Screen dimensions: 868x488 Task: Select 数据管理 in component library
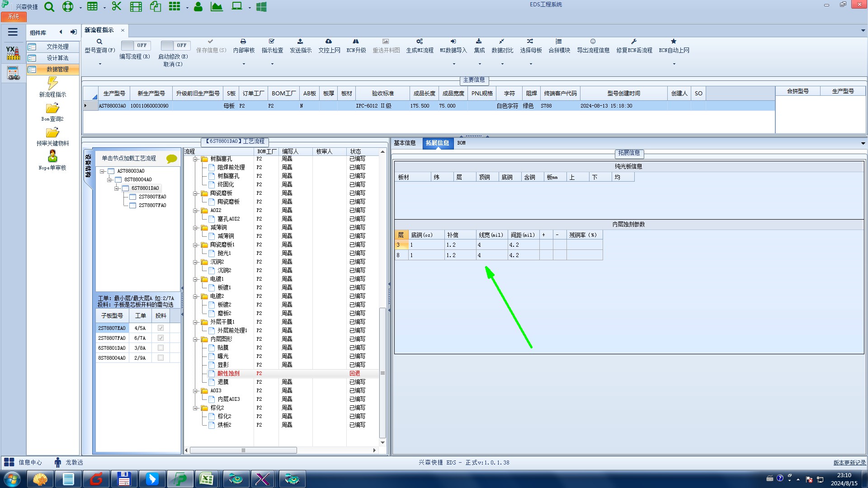57,70
